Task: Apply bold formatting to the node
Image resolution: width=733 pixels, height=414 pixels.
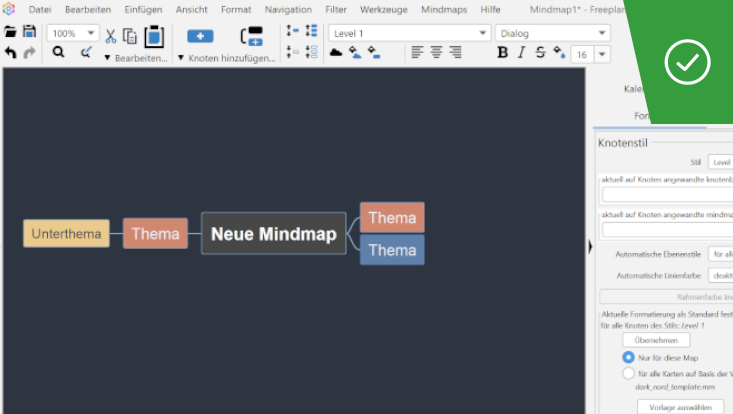Action: (502, 52)
